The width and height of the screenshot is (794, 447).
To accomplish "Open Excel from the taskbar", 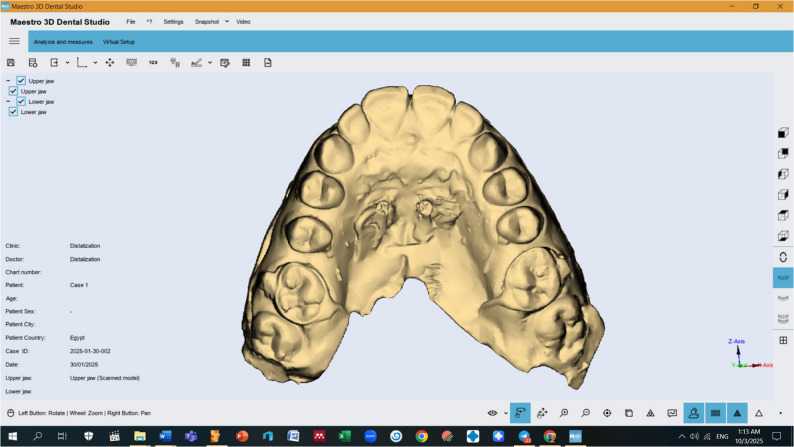I will [x=344, y=436].
